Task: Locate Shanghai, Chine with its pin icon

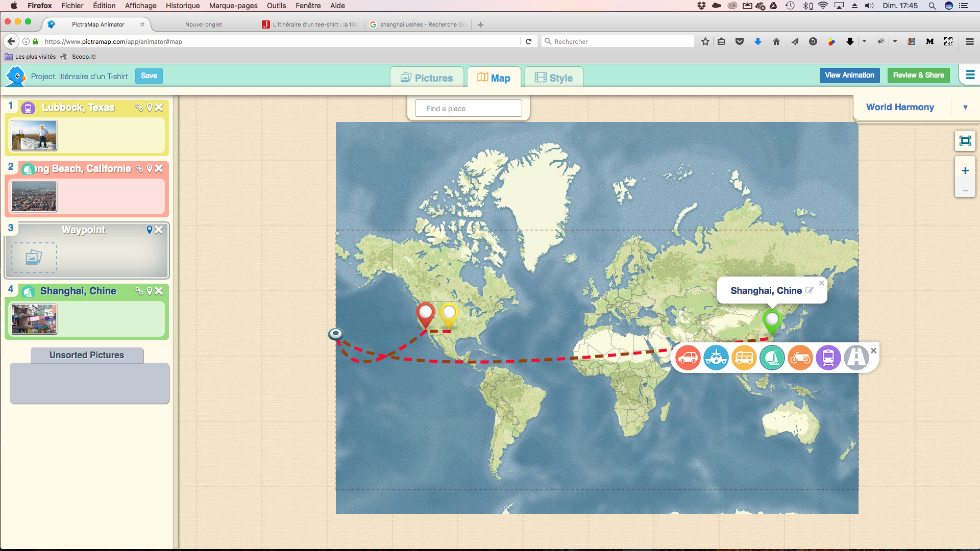Action: click(150, 291)
